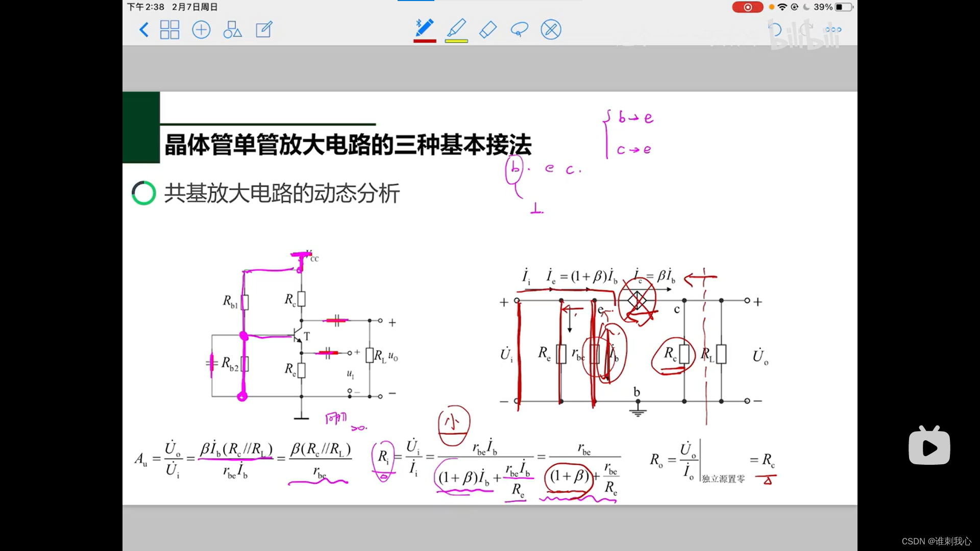Click the red color bar under pen
The image size is (980, 551).
coord(425,41)
